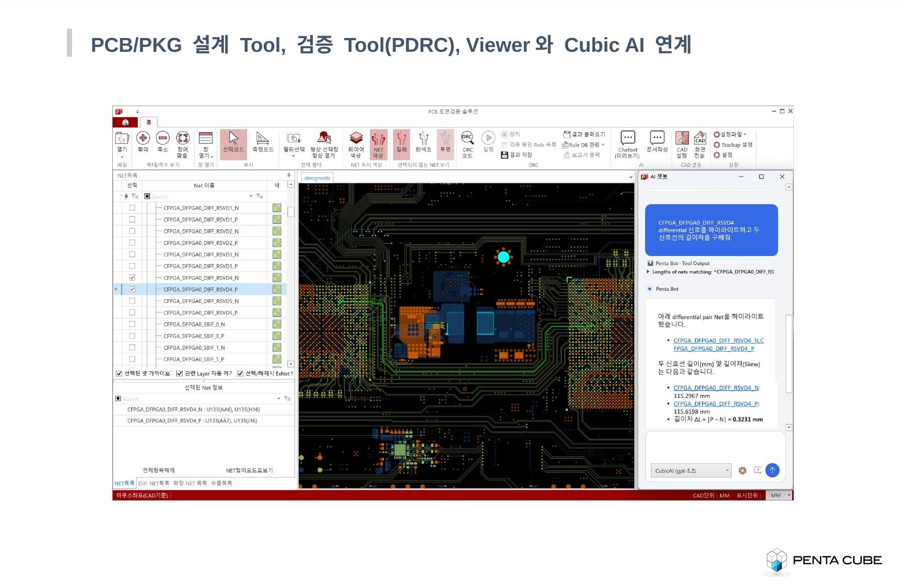The width and height of the screenshot is (906, 588).
Task: Change color swatch for CFPGA_DFPGA0_DIFF_RSVD1_N
Action: [277, 208]
